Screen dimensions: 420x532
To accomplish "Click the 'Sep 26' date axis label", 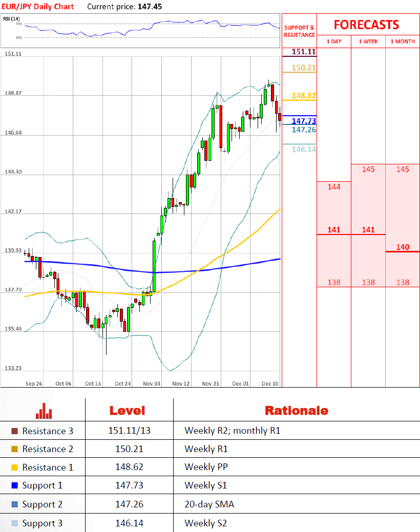I will 34,384.
